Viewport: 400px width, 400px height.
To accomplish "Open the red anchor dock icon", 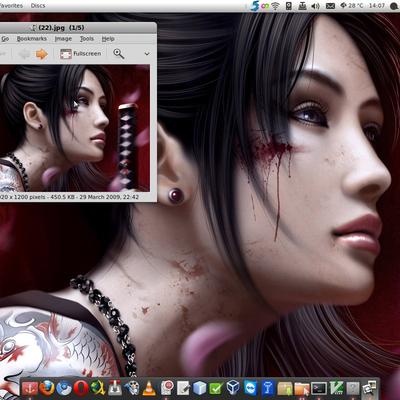I will coord(30,388).
